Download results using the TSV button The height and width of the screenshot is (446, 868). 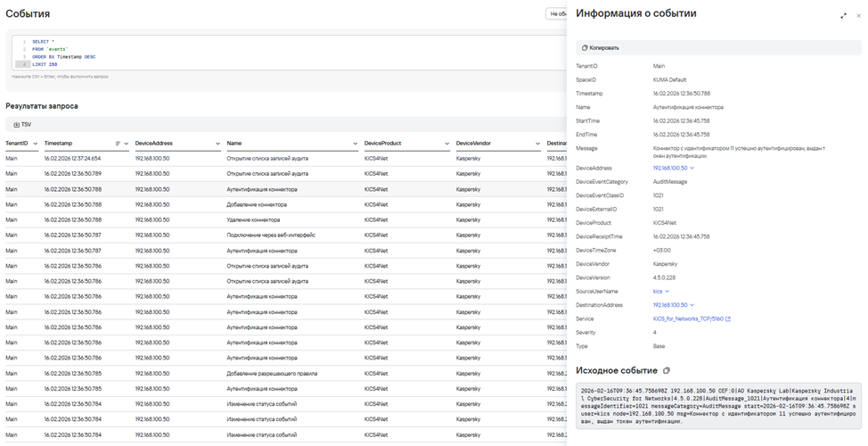tap(22, 124)
